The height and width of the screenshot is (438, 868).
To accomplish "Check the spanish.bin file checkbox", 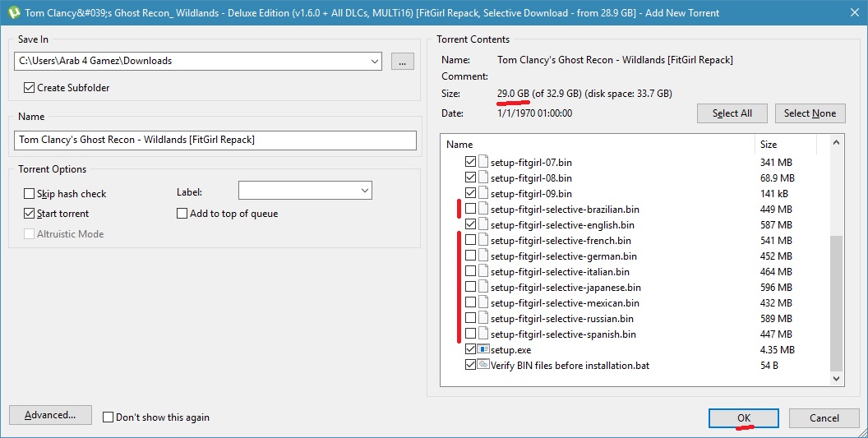I will (470, 334).
